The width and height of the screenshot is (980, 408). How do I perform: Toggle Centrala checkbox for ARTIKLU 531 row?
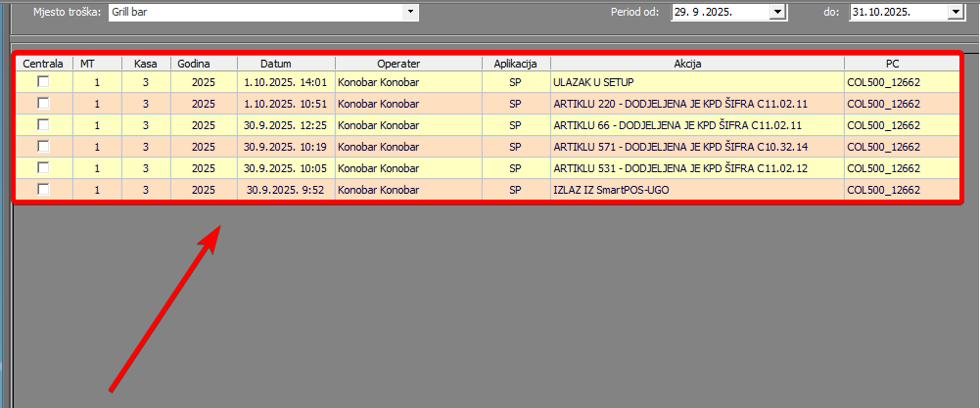(x=43, y=167)
